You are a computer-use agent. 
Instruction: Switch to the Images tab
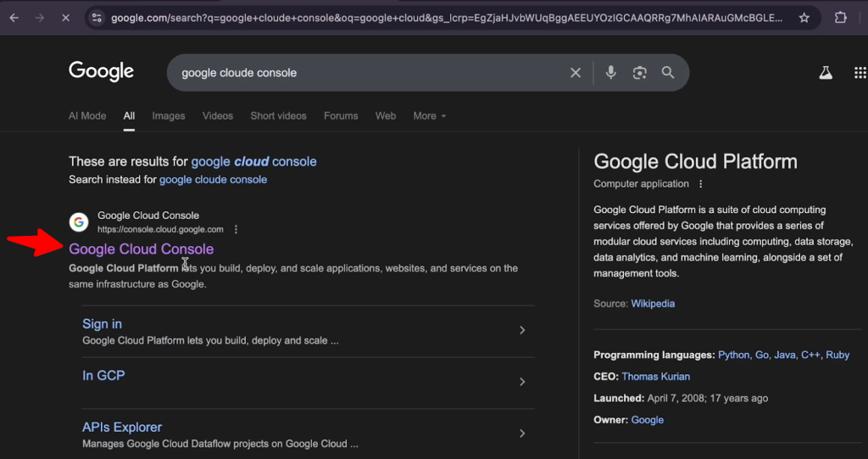tap(168, 116)
